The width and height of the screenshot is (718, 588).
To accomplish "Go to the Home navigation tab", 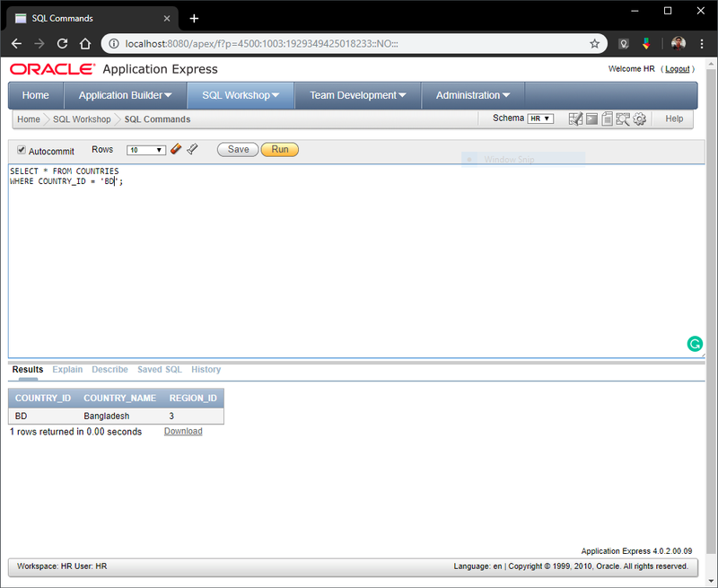I will coord(35,95).
